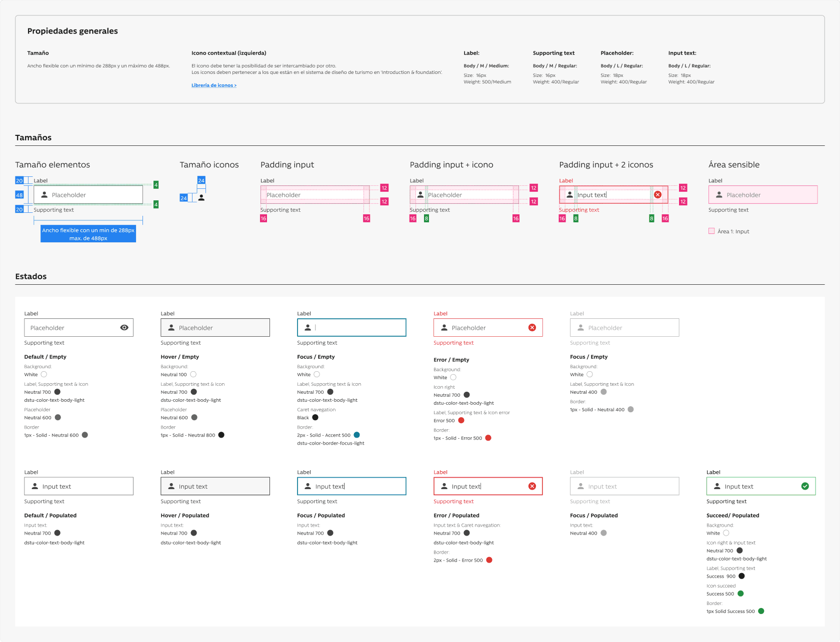The image size is (840, 642).
Task: Click the grey Hover / Empty Placeholder field
Action: [215, 328]
